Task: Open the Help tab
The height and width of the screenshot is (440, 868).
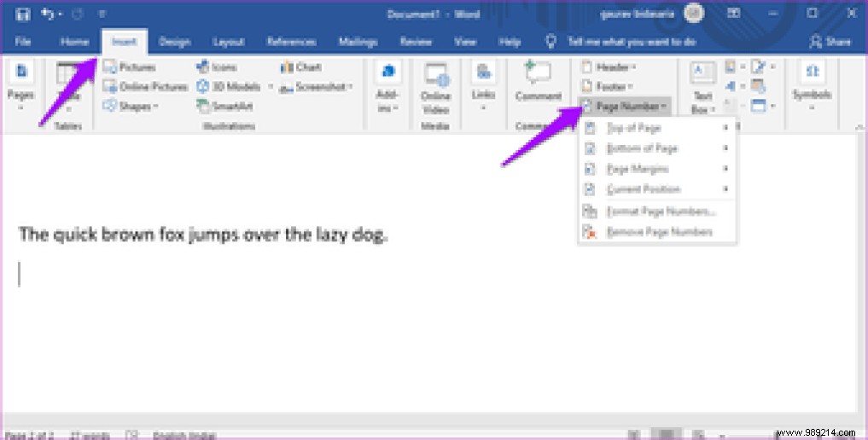Action: point(510,42)
